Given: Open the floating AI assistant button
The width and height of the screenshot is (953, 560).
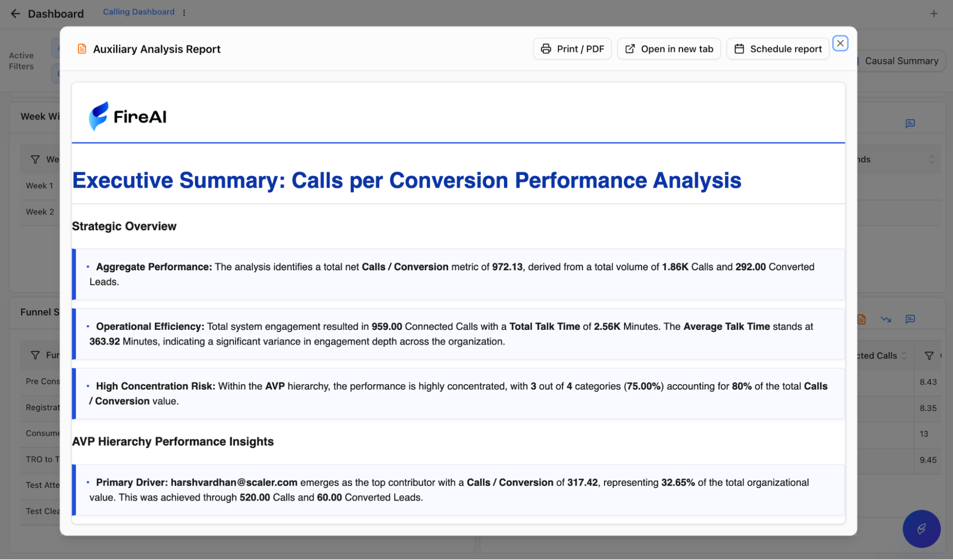Looking at the screenshot, I should [x=921, y=529].
